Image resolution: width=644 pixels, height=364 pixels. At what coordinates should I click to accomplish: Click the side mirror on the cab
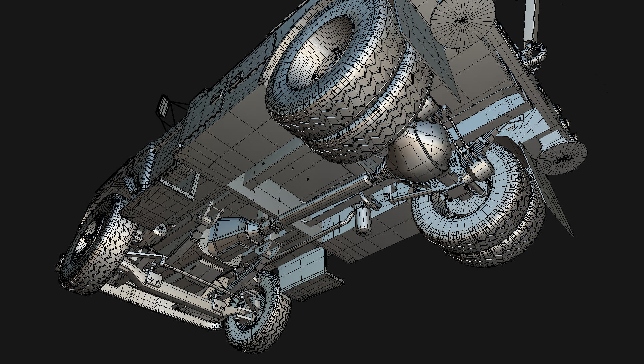point(163,106)
